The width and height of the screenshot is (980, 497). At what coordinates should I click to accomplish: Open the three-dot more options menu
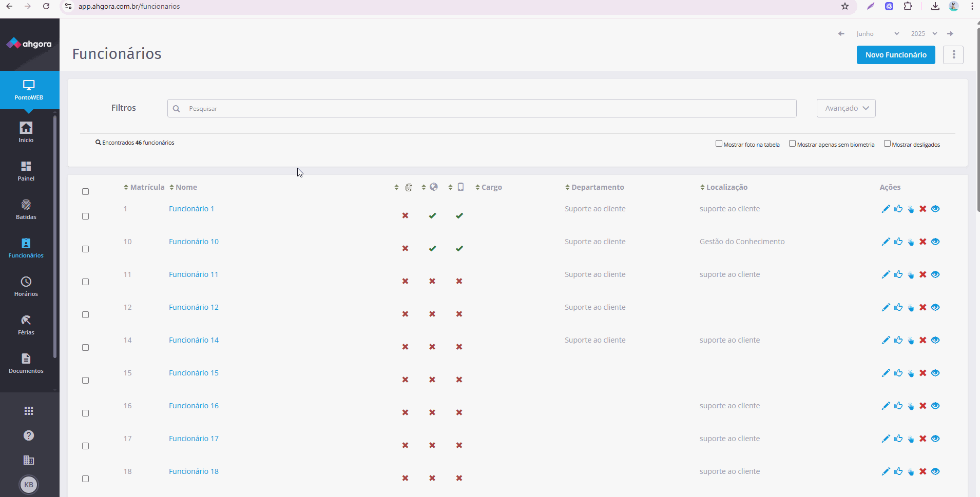[x=953, y=55]
